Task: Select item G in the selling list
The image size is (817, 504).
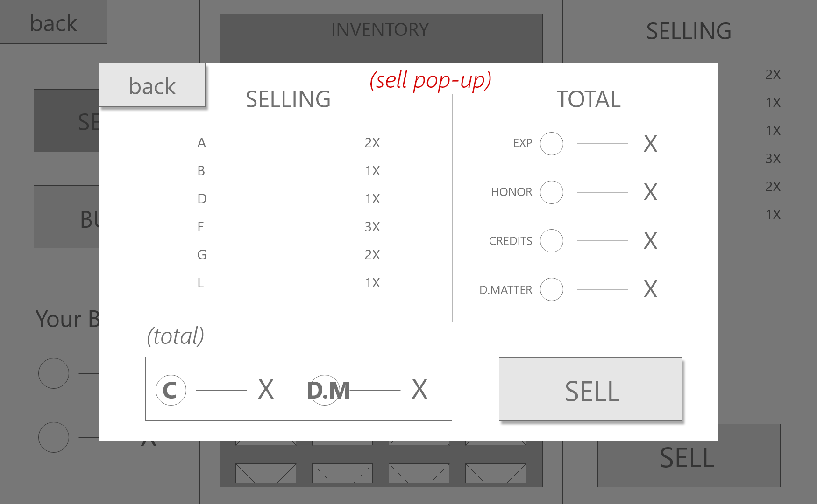Action: coord(201,255)
